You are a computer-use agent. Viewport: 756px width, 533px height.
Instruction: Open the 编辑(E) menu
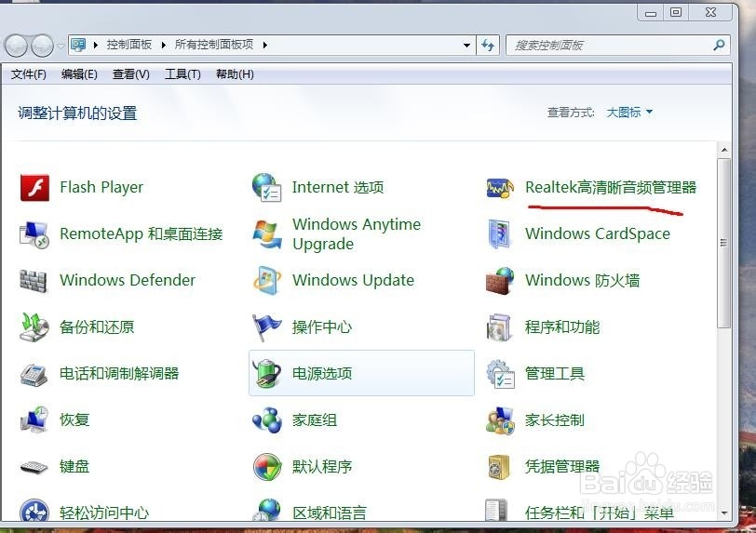pyautogui.click(x=79, y=74)
